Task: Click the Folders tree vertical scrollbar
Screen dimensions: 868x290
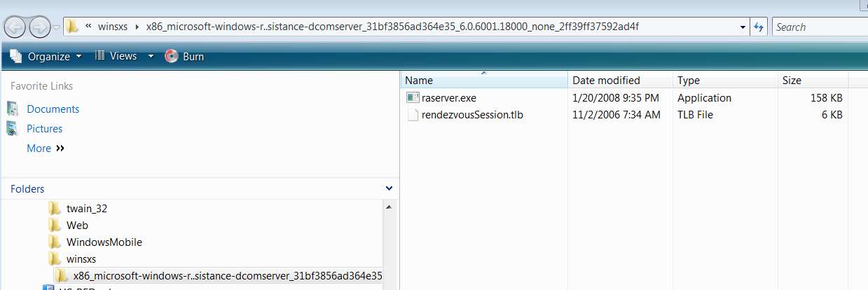Action: pyautogui.click(x=391, y=245)
